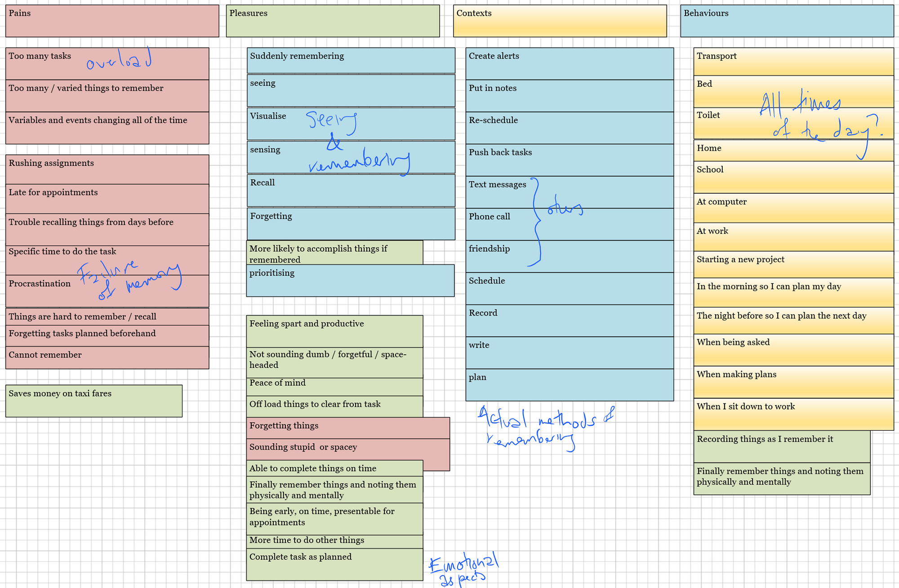Select the 'Schedule' blue note

[570, 288]
